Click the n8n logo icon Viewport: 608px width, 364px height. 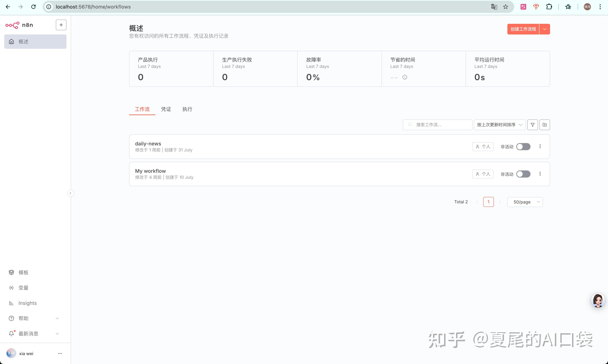tap(12, 25)
